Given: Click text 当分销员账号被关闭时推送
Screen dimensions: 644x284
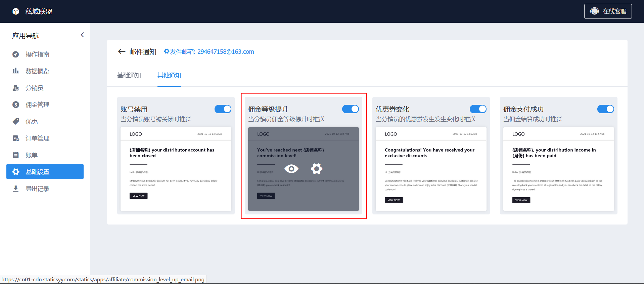Looking at the screenshot, I should pos(156,119).
